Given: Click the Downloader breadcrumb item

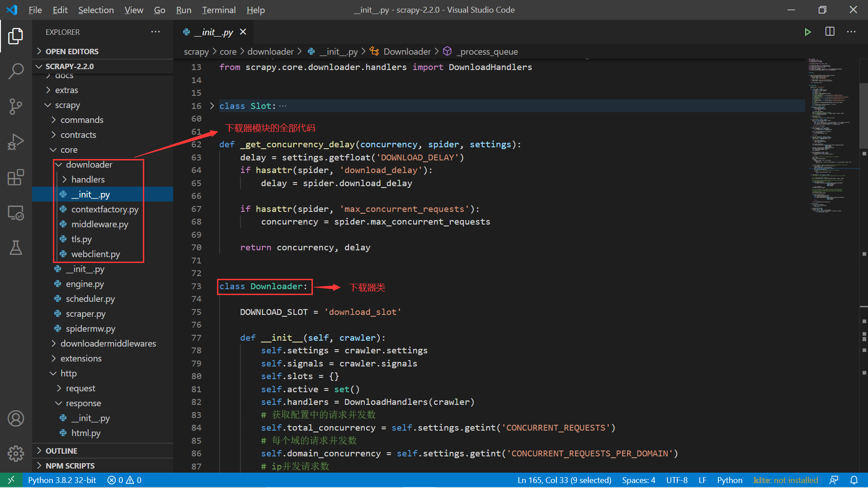Looking at the screenshot, I should click(407, 52).
